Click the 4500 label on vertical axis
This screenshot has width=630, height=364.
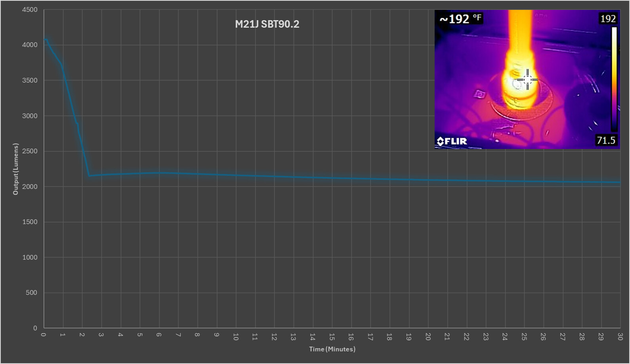(30, 9)
